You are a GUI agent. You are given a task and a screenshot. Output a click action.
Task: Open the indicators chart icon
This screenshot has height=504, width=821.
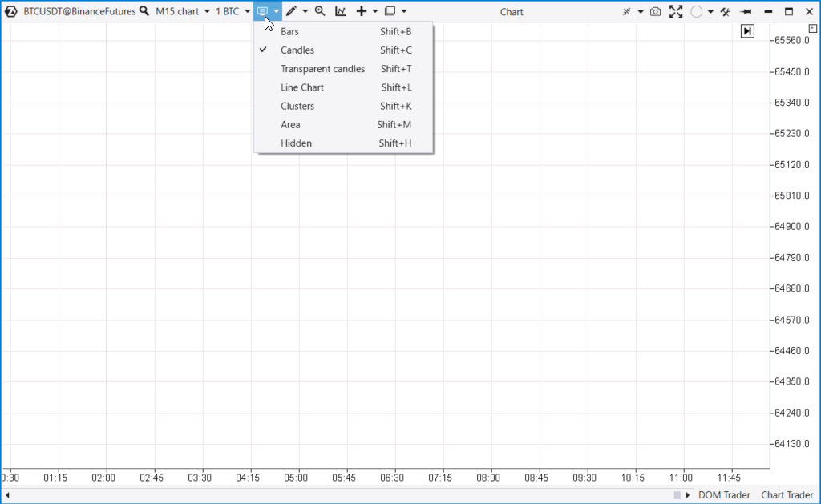[341, 11]
